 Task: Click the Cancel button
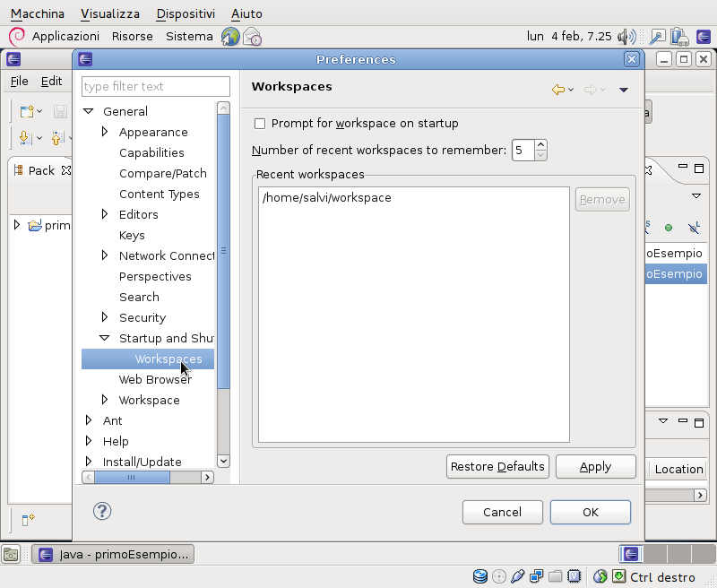[503, 512]
